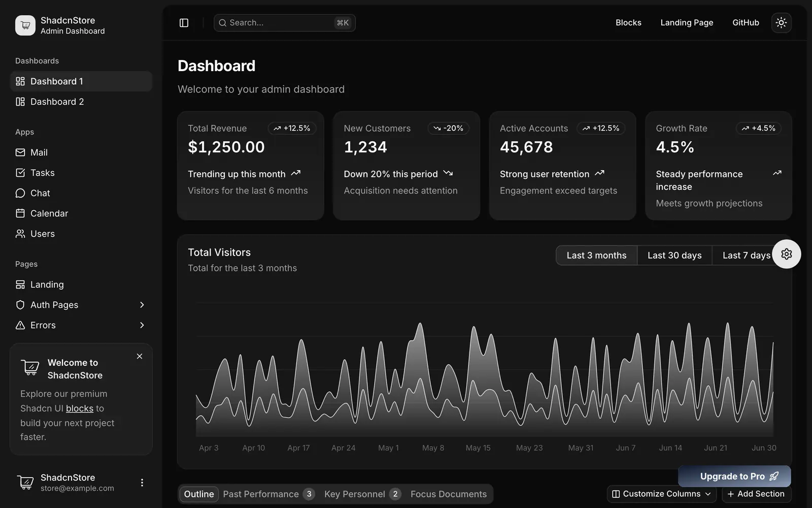Viewport: 812px width, 508px height.
Task: Expand the Auth Pages submenu
Action: 81,305
